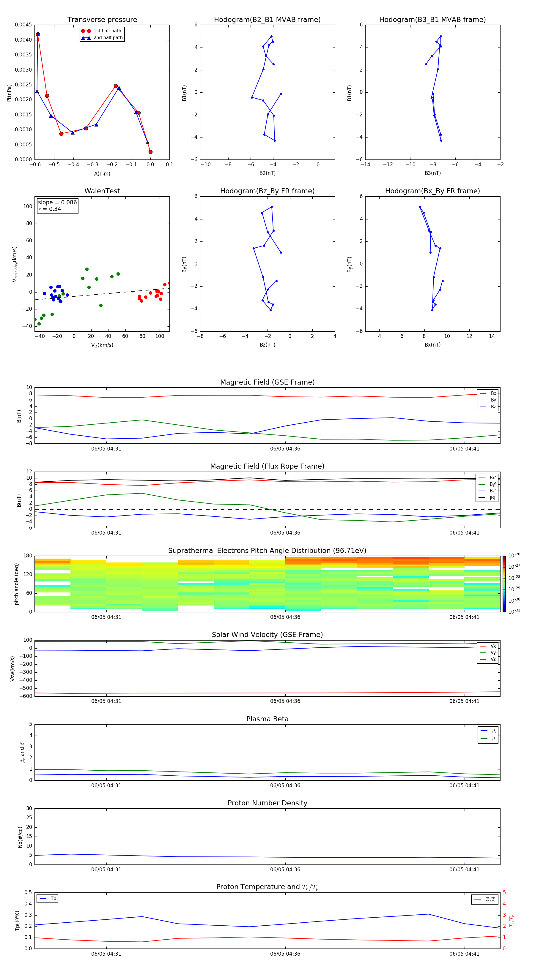535x980 pixels.
Task: Click the "Magnetic Field (GSE Frame)" title
Action: click(267, 382)
